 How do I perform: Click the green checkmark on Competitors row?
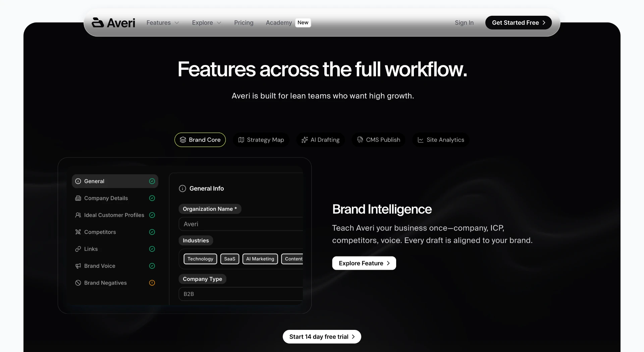point(152,232)
